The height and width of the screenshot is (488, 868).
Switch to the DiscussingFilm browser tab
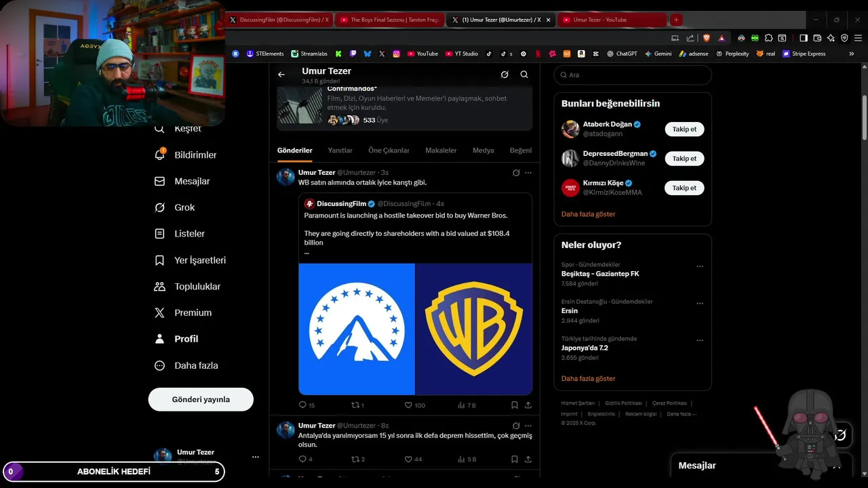pyautogui.click(x=279, y=20)
